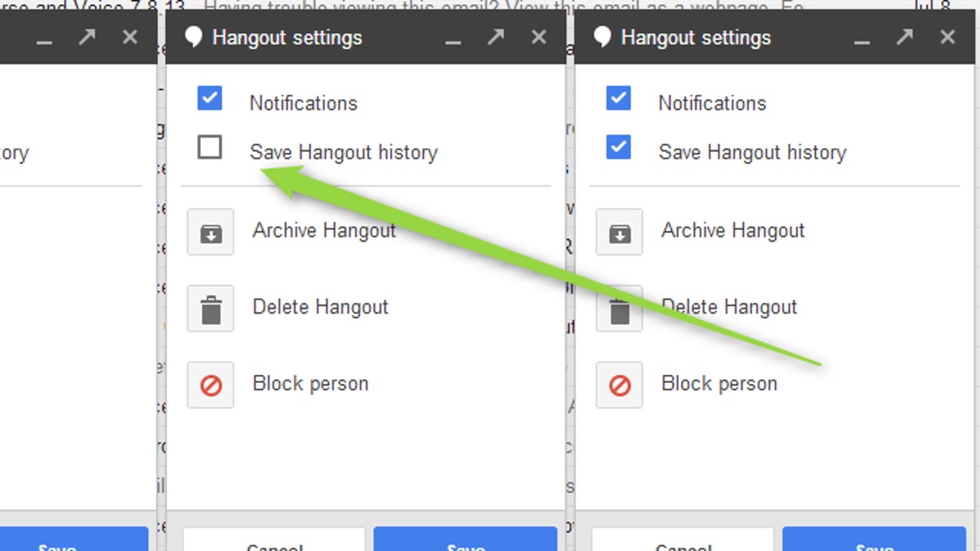Uncheck Notifications in the right settings window
Image resolution: width=980 pixels, height=551 pixels.
(618, 98)
